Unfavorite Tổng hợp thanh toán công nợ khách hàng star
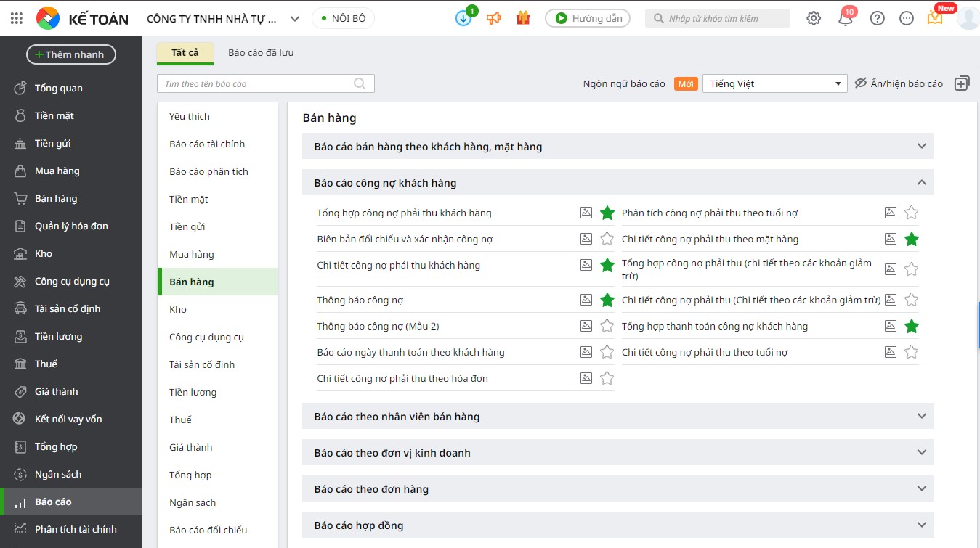The height and width of the screenshot is (548, 980). tap(912, 326)
